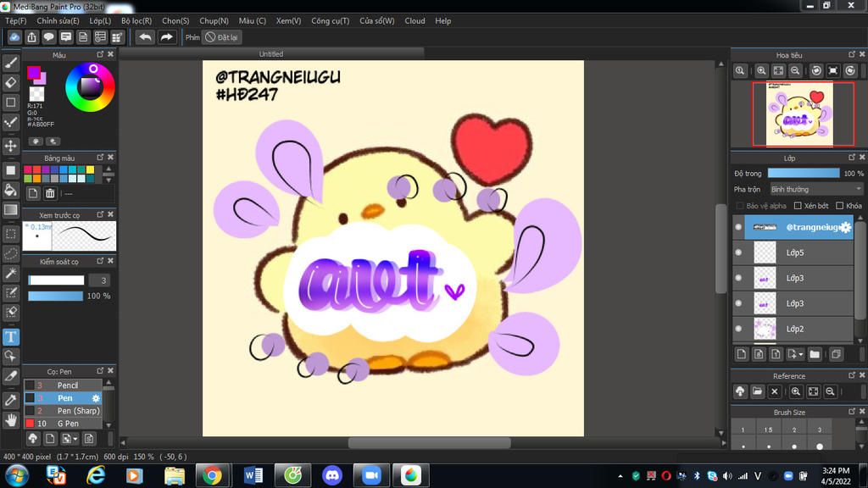Click the Navigator thumbnail preview

799,114
